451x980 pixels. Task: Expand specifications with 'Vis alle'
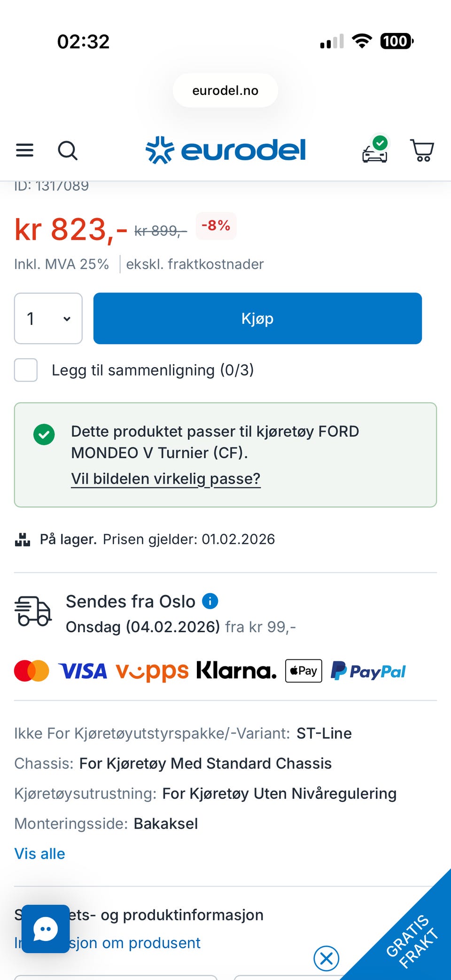coord(40,854)
